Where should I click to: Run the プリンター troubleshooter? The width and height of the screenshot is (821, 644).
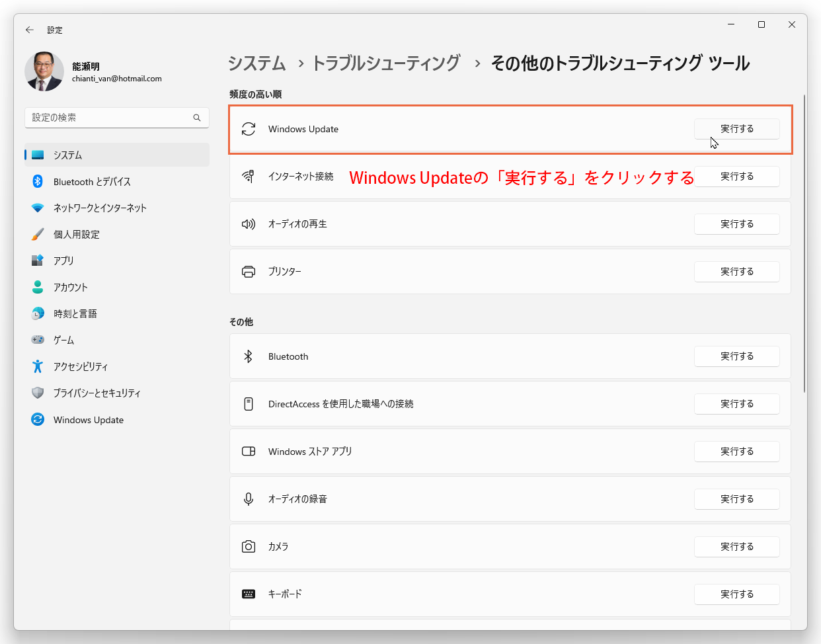(737, 272)
